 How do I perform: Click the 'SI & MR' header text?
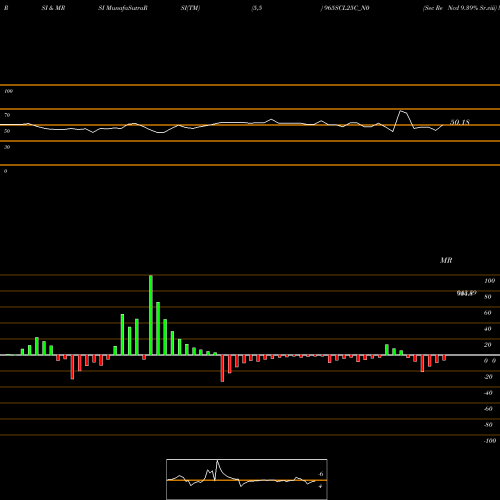point(53,8)
